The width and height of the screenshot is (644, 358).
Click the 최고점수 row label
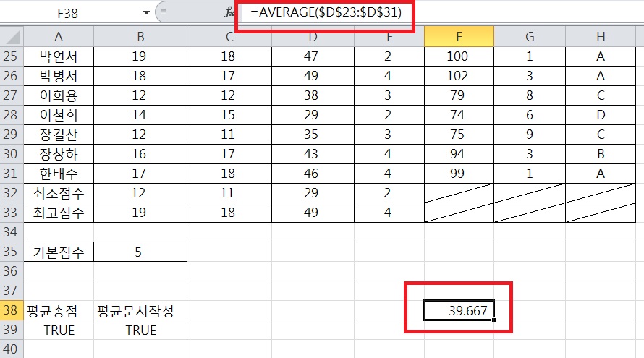click(58, 213)
